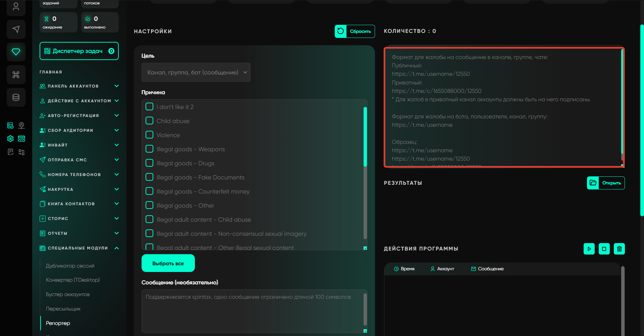Click the Сбросить reset button
The height and width of the screenshot is (336, 644).
coord(355,31)
